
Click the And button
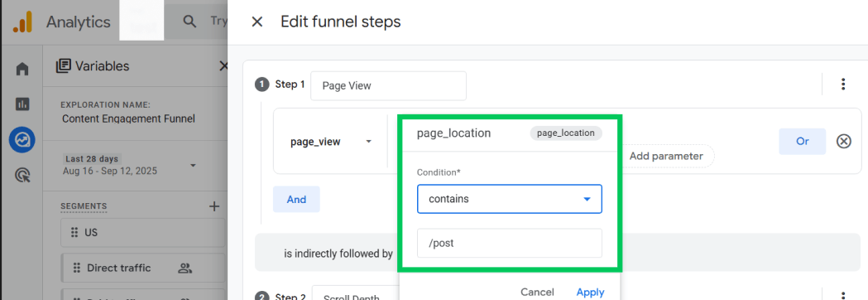(x=296, y=199)
